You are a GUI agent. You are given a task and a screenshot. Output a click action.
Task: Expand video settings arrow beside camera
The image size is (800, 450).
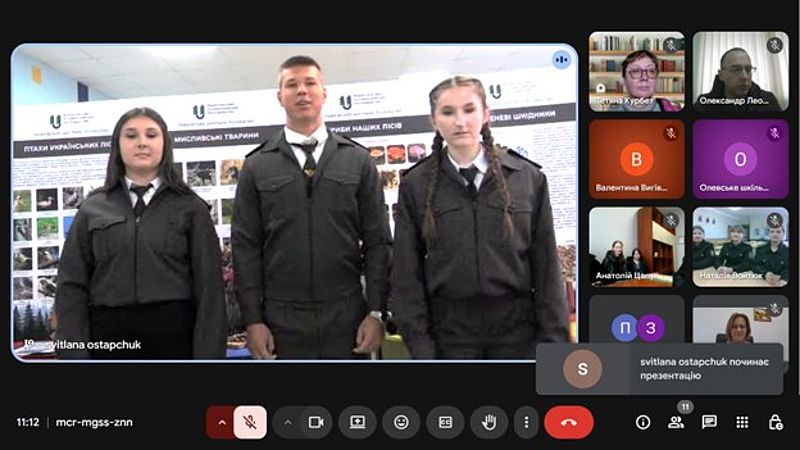coord(288,422)
